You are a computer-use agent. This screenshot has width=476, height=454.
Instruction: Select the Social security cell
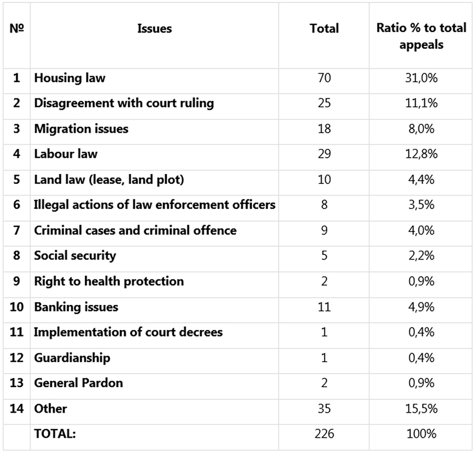(75, 256)
